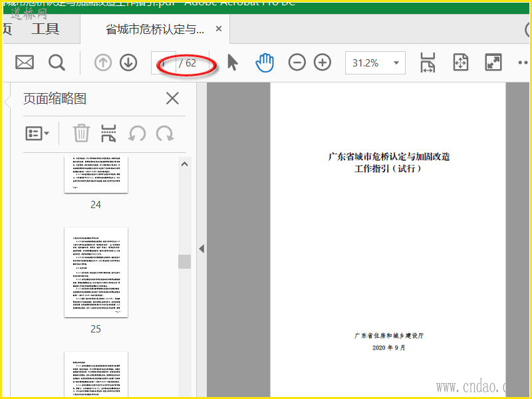The width and height of the screenshot is (532, 399).
Task: Close the 页面缩略图 panel
Action: point(172,98)
